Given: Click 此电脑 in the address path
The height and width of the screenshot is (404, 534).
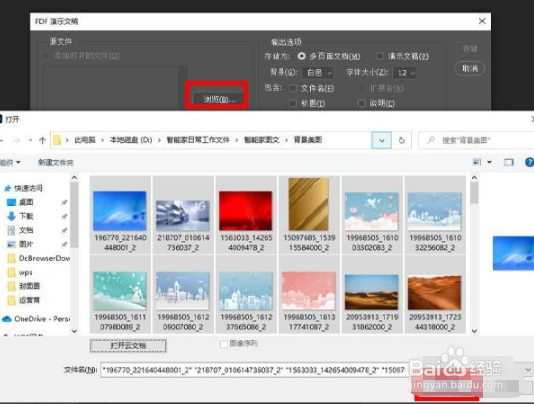Looking at the screenshot, I should (85, 140).
